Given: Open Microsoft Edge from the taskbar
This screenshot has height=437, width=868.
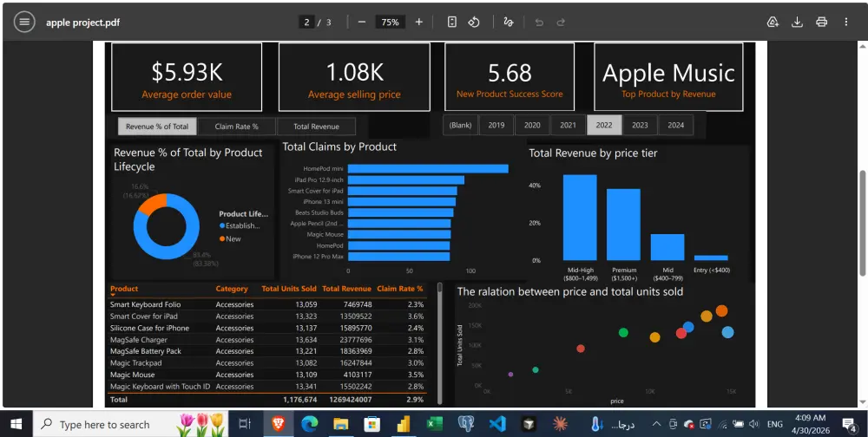Looking at the screenshot, I should pos(310,424).
